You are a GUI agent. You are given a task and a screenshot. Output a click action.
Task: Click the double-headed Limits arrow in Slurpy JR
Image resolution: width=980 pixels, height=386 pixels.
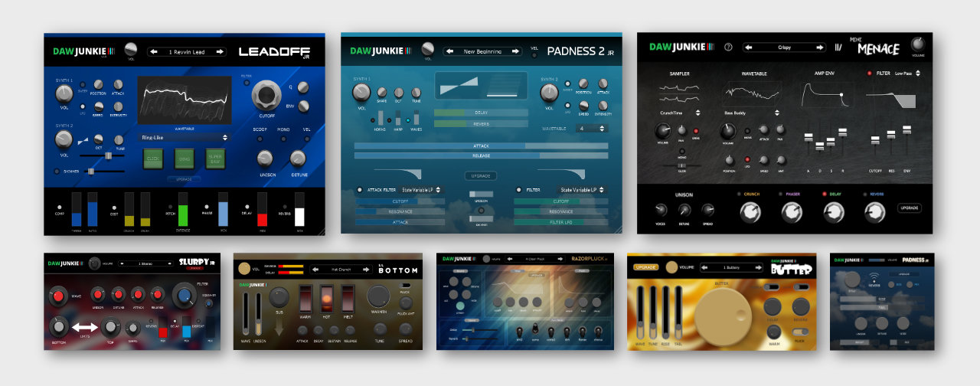pyautogui.click(x=84, y=328)
